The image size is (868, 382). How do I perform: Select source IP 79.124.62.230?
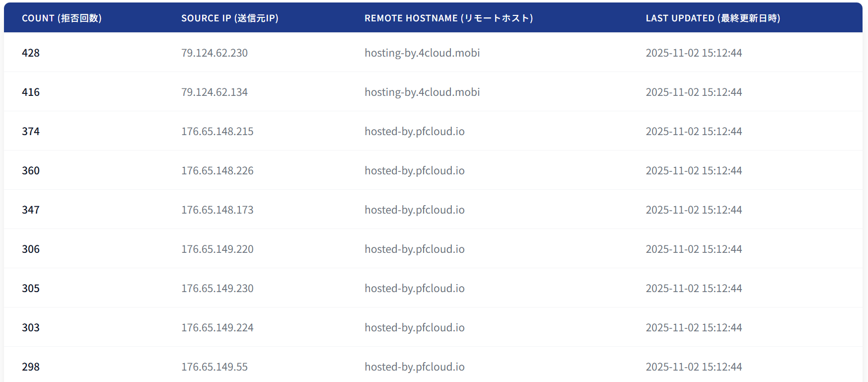point(215,53)
